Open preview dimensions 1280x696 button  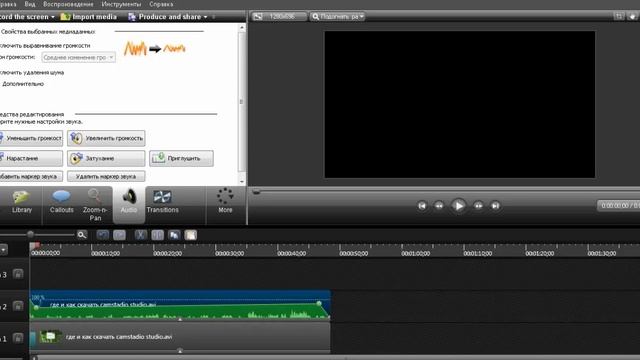(x=278, y=17)
